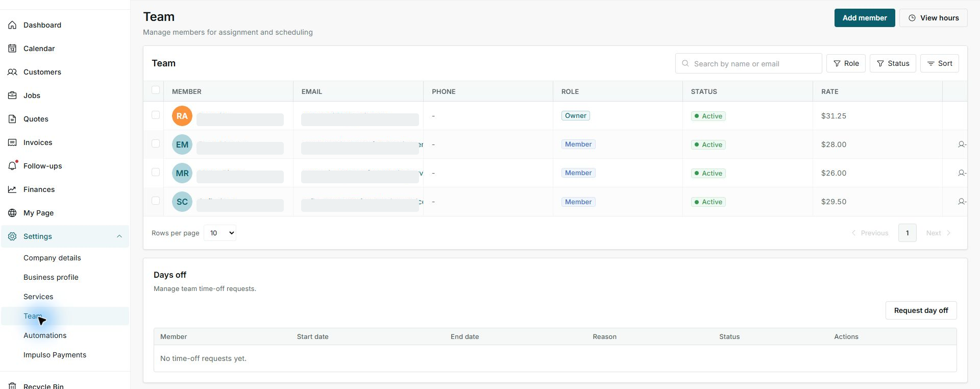Click the $31.25 rate value
Screen dimensions: 980x389
click(834, 116)
